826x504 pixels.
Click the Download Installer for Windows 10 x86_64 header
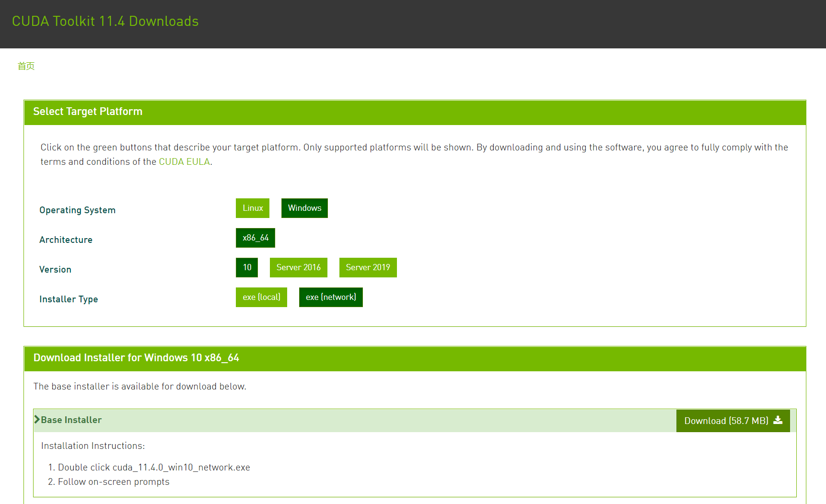pyautogui.click(x=415, y=358)
